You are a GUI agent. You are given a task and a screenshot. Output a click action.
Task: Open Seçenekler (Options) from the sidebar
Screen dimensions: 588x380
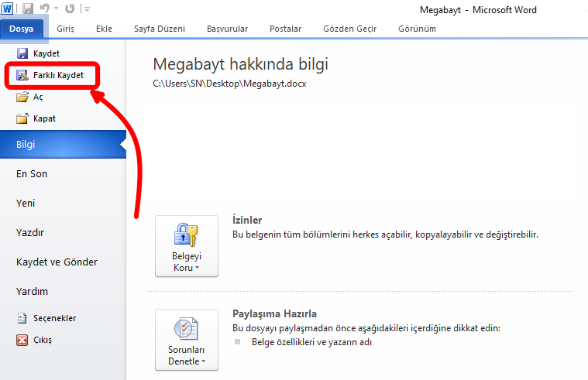pyautogui.click(x=47, y=318)
